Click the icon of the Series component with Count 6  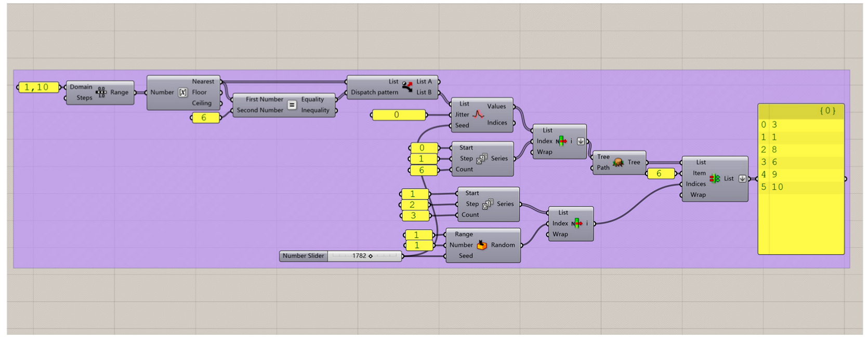tap(482, 159)
